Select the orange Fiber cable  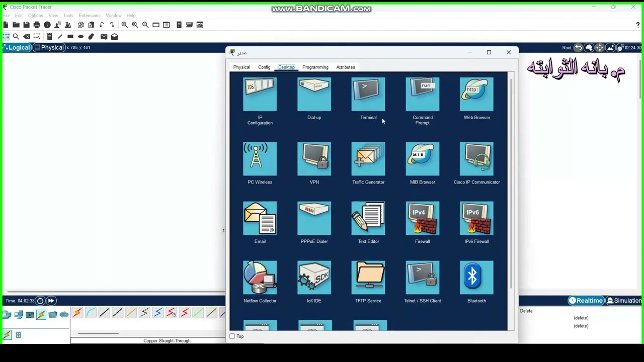click(x=131, y=313)
